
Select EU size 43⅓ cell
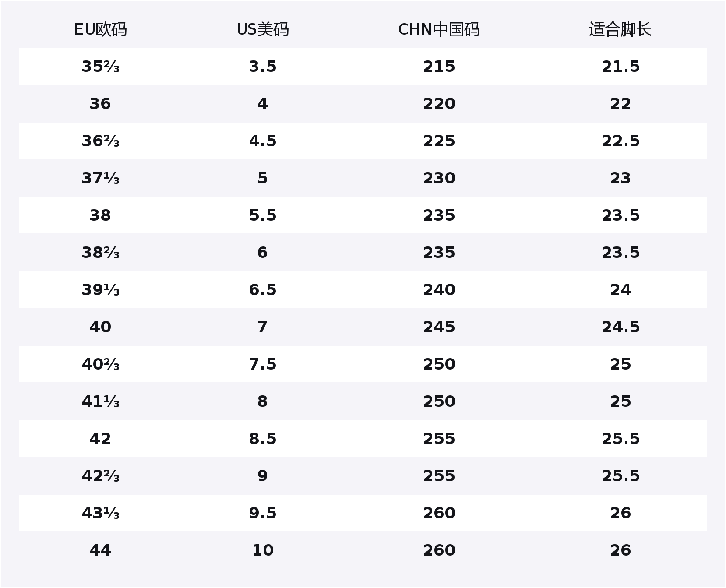(100, 513)
